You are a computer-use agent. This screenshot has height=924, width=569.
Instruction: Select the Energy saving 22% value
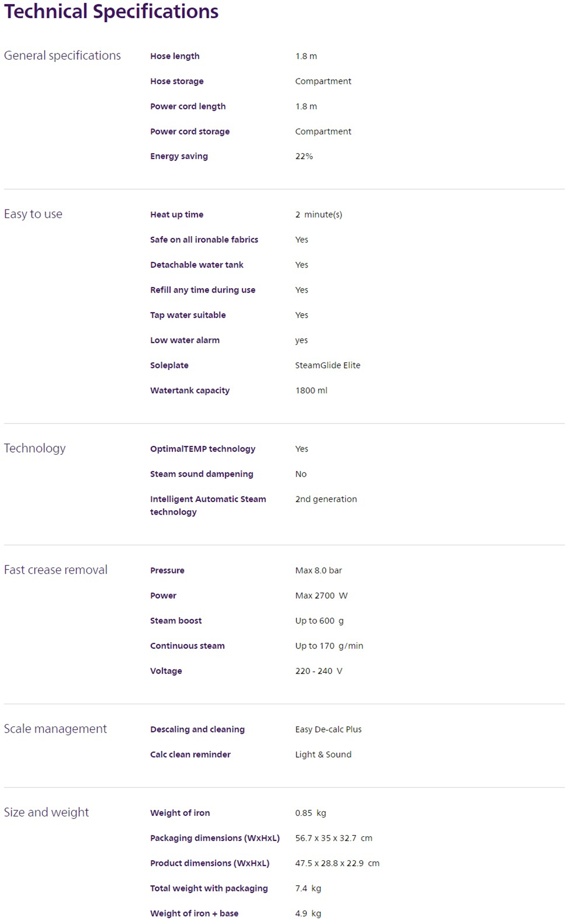coord(304,157)
